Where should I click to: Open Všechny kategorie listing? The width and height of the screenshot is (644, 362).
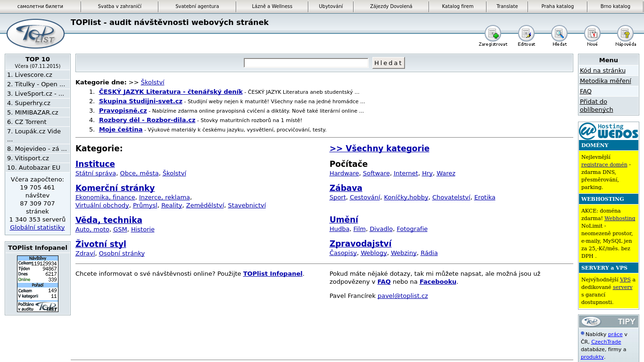(x=379, y=148)
